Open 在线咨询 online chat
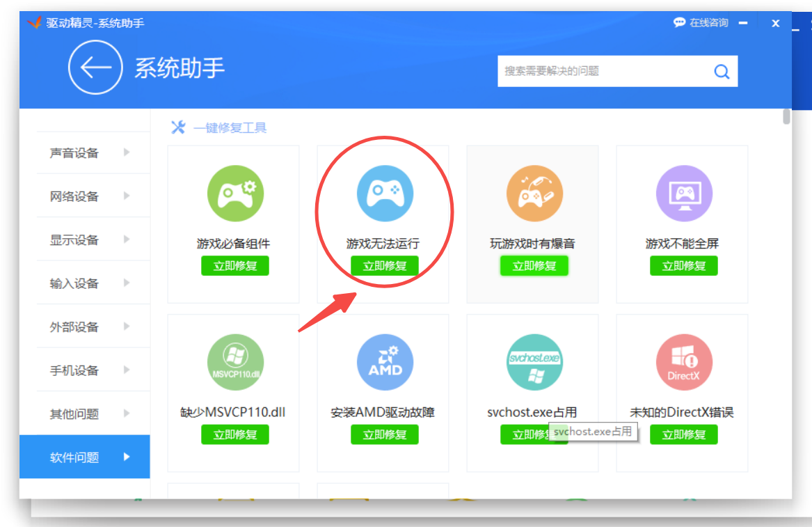The width and height of the screenshot is (812, 527). tap(701, 23)
